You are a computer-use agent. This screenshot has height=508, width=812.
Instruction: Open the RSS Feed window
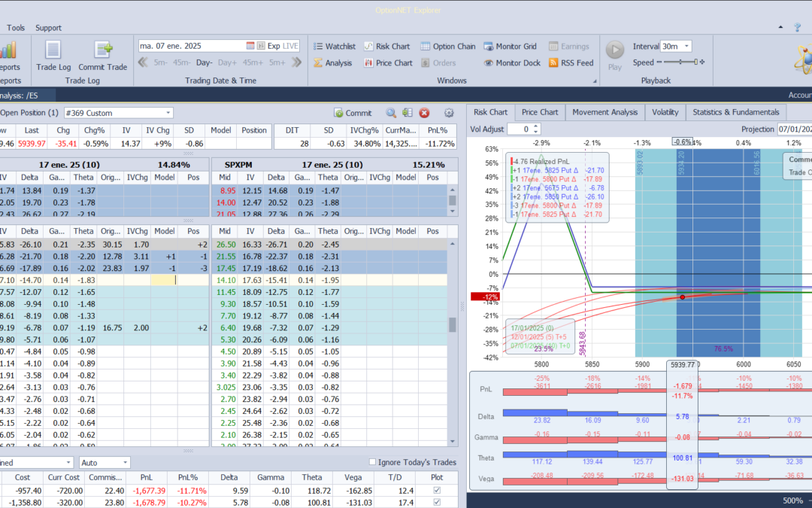[x=571, y=63]
